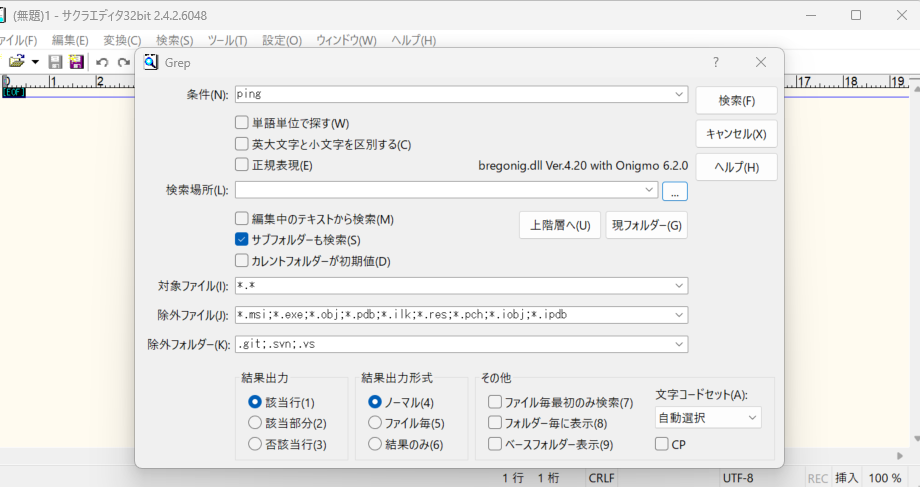Click the Save toolbar icon
Image resolution: width=920 pixels, height=487 pixels.
56,62
